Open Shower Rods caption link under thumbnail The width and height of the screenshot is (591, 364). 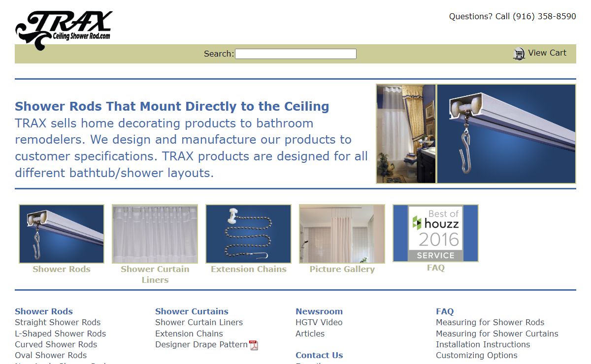(x=62, y=269)
